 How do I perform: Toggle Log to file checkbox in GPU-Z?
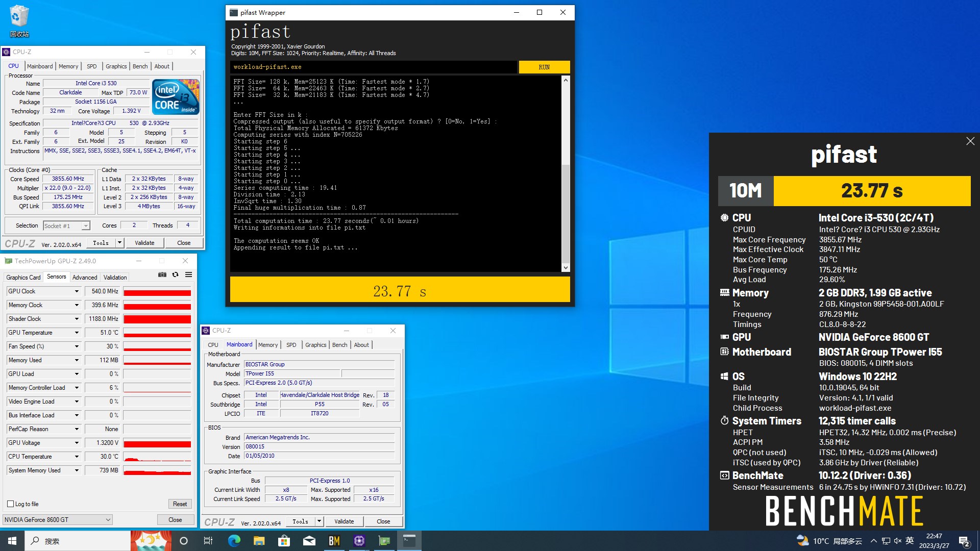(10, 504)
